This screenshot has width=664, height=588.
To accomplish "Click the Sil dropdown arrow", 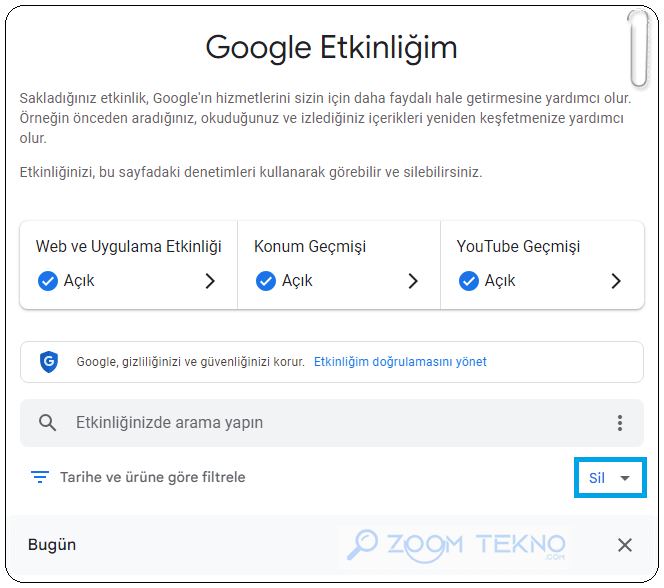I will pyautogui.click(x=625, y=478).
